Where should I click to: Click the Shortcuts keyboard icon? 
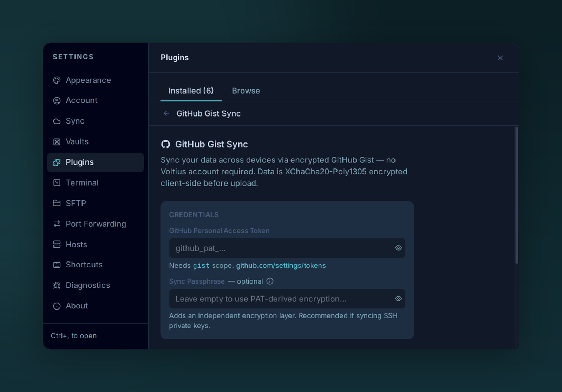point(57,265)
